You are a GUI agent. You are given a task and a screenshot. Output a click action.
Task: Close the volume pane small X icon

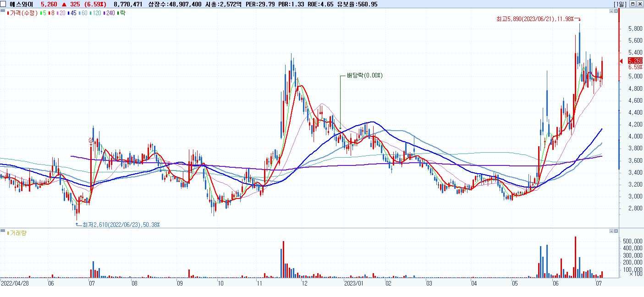616,230
